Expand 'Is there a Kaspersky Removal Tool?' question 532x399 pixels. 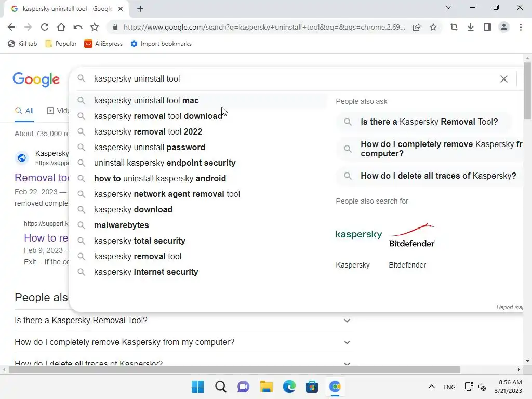tap(347, 321)
